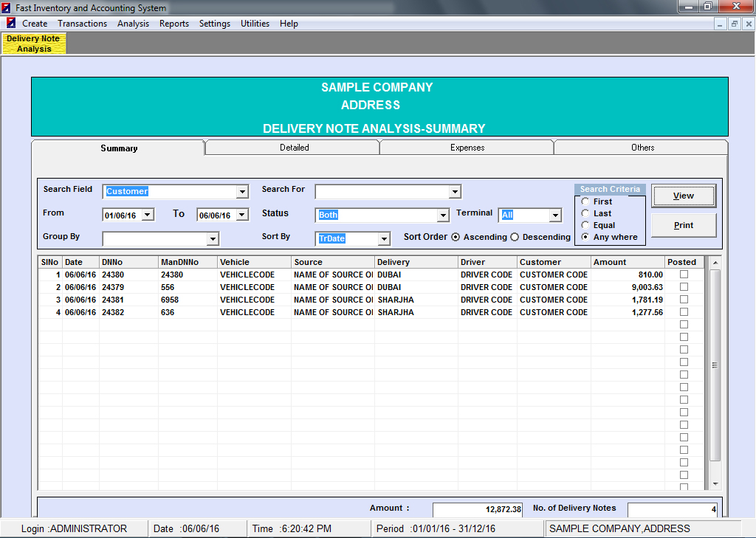This screenshot has width=756, height=538.
Task: Click the table's vertical scrollbar down arrow
Action: [715, 484]
